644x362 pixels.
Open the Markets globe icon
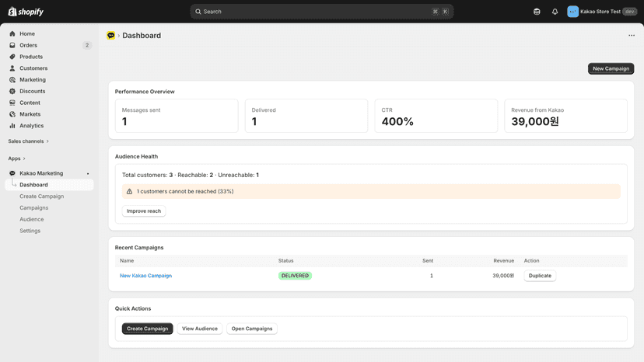point(12,114)
